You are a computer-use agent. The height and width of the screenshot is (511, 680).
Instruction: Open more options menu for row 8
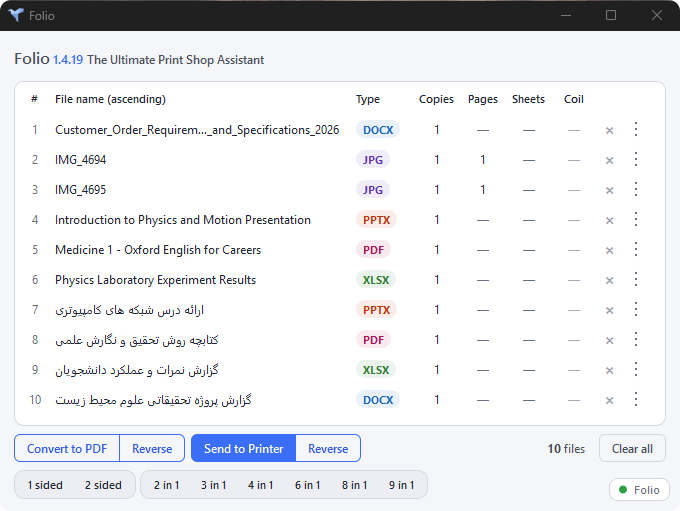pos(636,339)
